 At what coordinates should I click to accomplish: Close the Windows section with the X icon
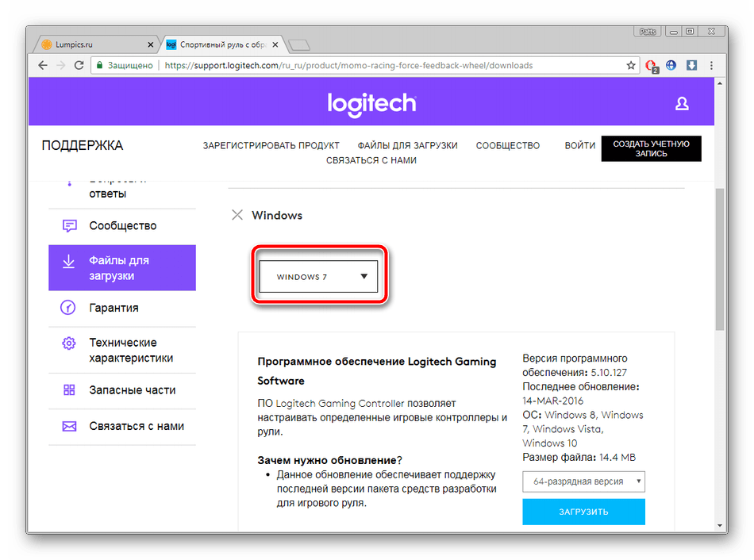point(237,215)
